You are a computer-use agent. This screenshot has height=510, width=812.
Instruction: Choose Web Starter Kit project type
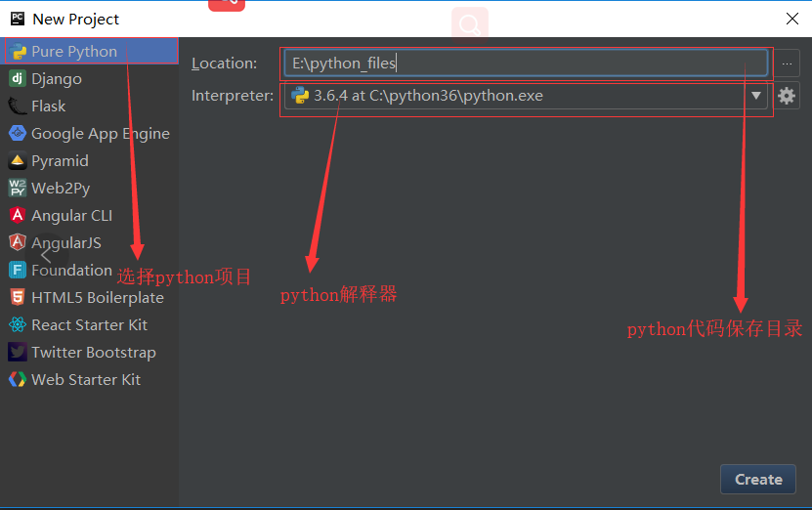85,380
